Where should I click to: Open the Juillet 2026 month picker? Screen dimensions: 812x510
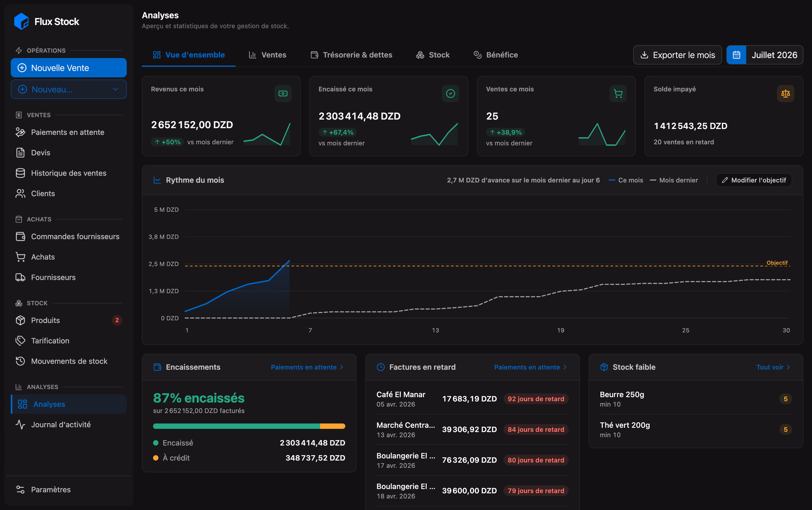[765, 55]
